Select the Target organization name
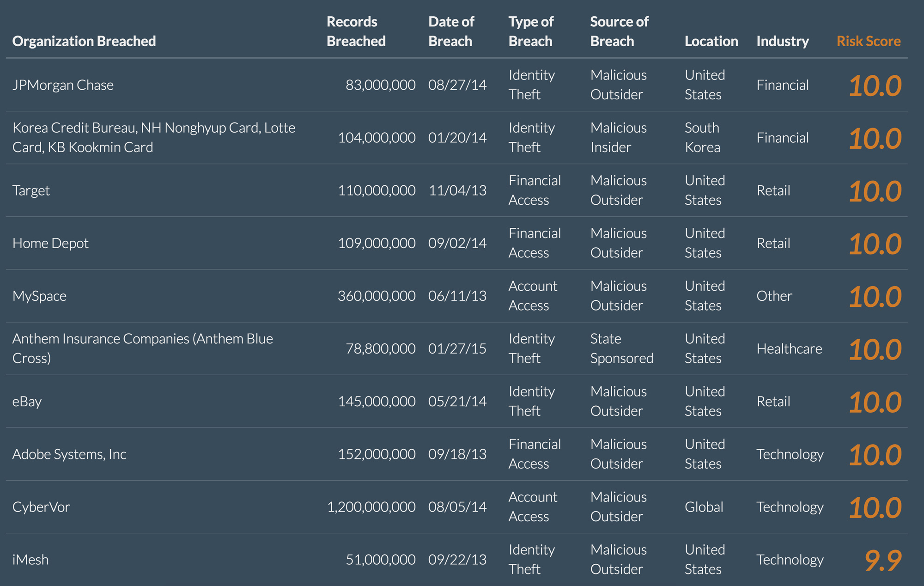Viewport: 924px width, 586px height. pos(31,190)
